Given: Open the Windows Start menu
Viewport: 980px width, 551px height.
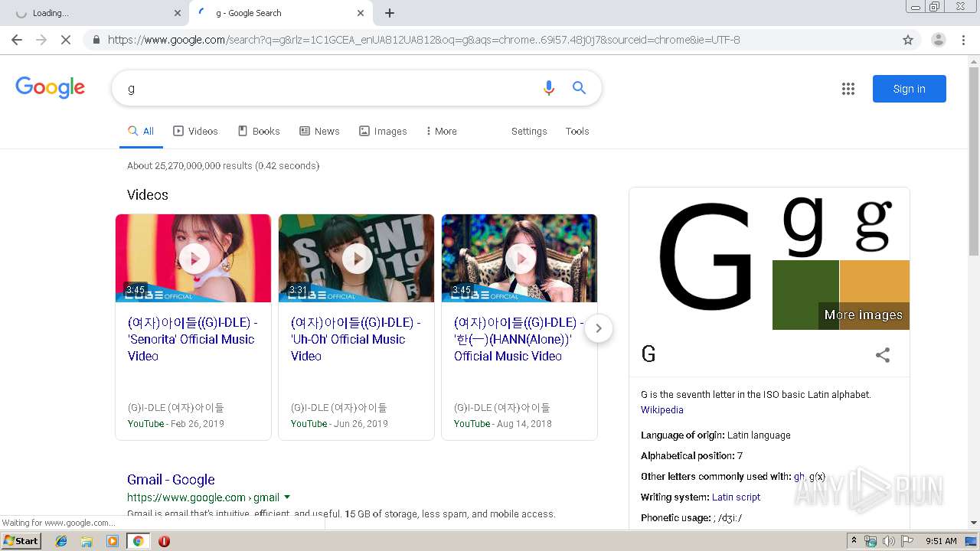Looking at the screenshot, I should pos(21,541).
